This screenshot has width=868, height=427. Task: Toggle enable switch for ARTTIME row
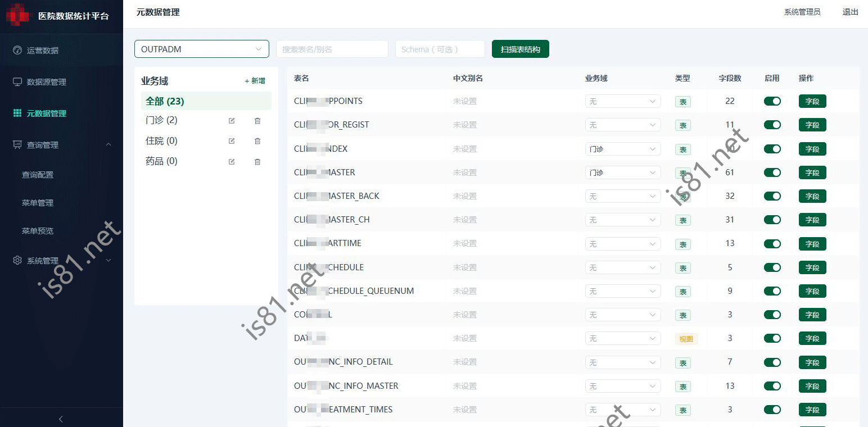[772, 243]
